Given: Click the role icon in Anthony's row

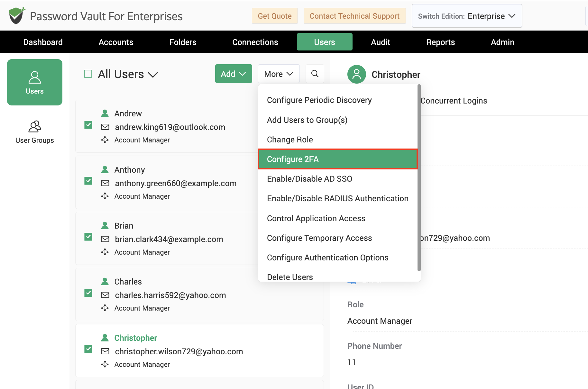Looking at the screenshot, I should [105, 196].
